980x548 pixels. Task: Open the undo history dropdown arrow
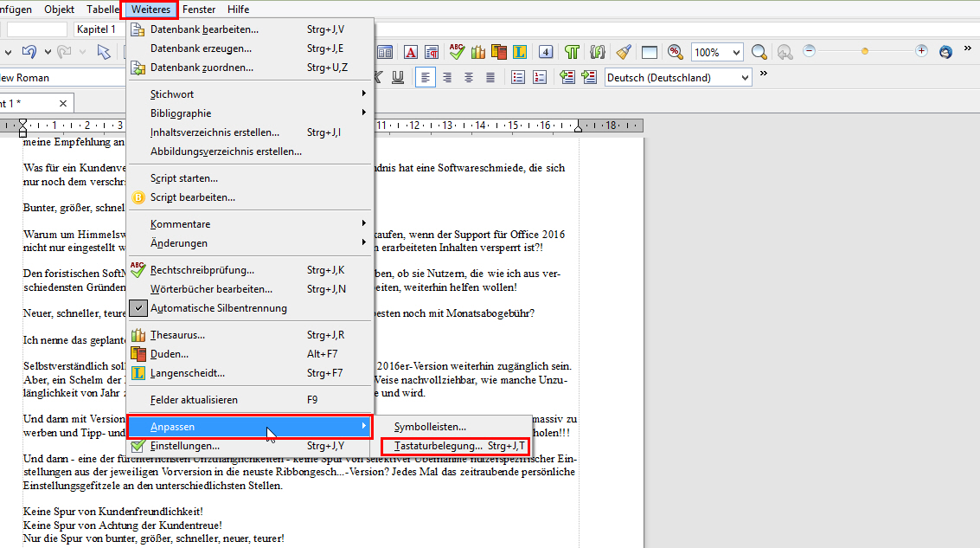[x=48, y=52]
